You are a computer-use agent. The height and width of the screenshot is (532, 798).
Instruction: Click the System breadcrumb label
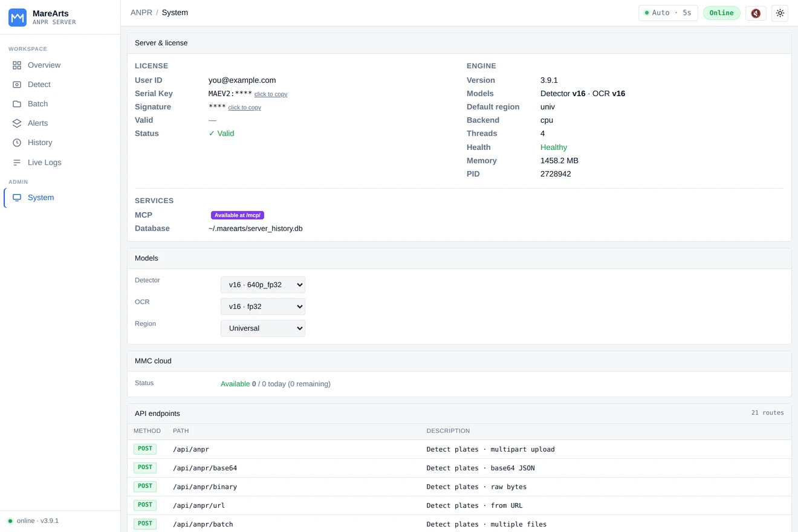pos(175,13)
